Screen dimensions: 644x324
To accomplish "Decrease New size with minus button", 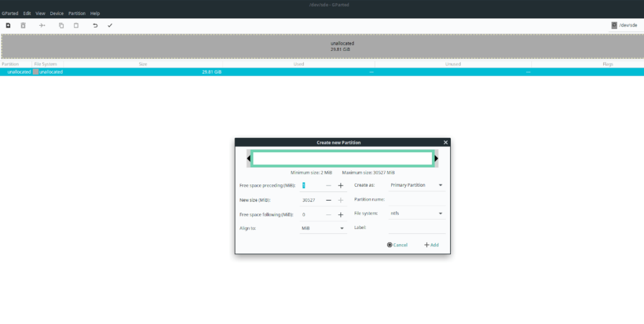I will click(x=328, y=200).
